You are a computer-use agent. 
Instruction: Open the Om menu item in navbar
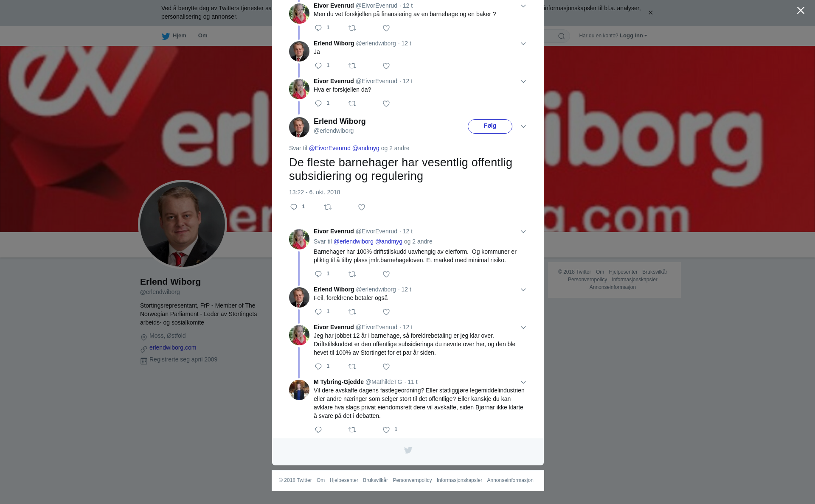coord(202,36)
